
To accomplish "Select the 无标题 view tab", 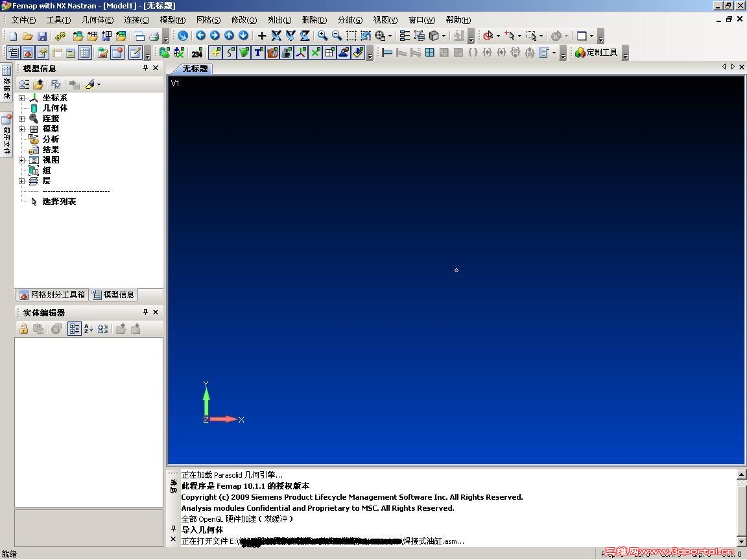I will (x=195, y=69).
